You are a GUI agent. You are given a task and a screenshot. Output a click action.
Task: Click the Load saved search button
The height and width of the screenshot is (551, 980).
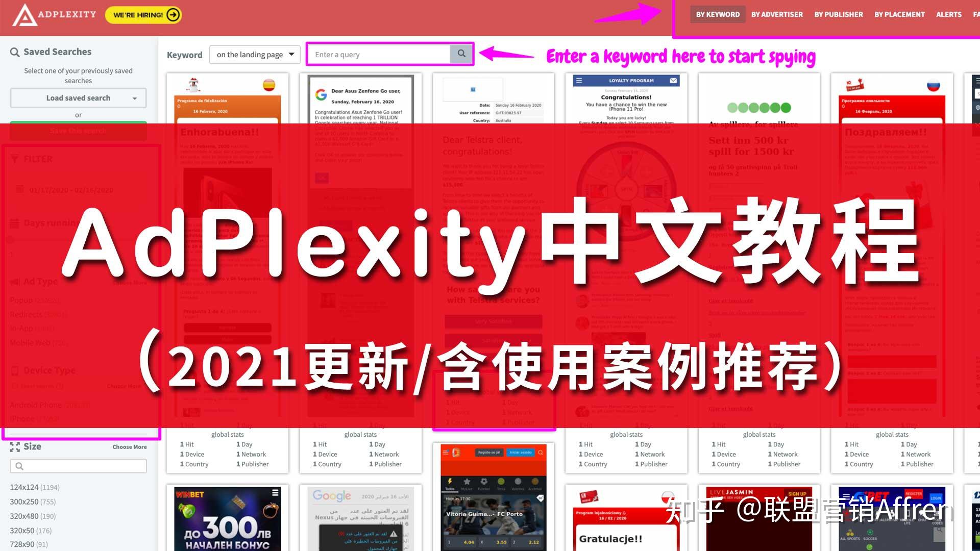(78, 97)
